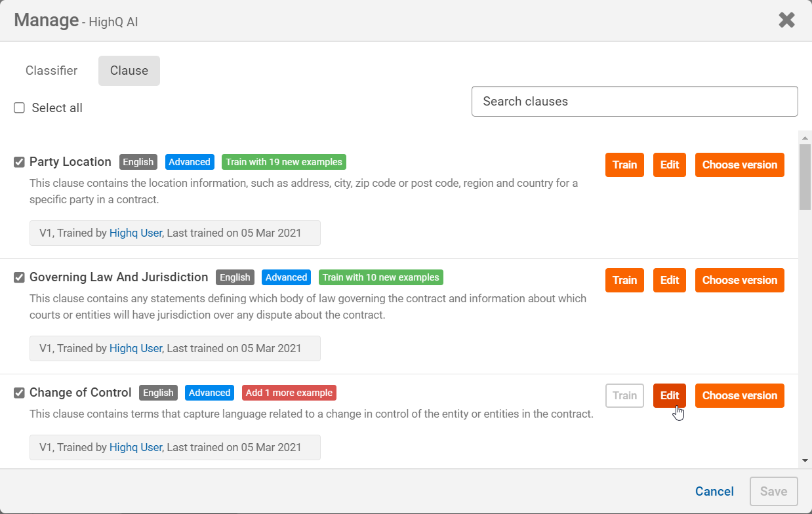
Task: Open Choose version for Change of Control
Action: [x=739, y=396]
